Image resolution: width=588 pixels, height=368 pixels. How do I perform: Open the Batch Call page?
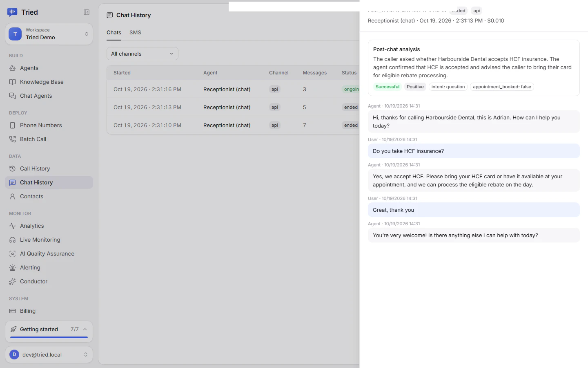tap(49, 139)
